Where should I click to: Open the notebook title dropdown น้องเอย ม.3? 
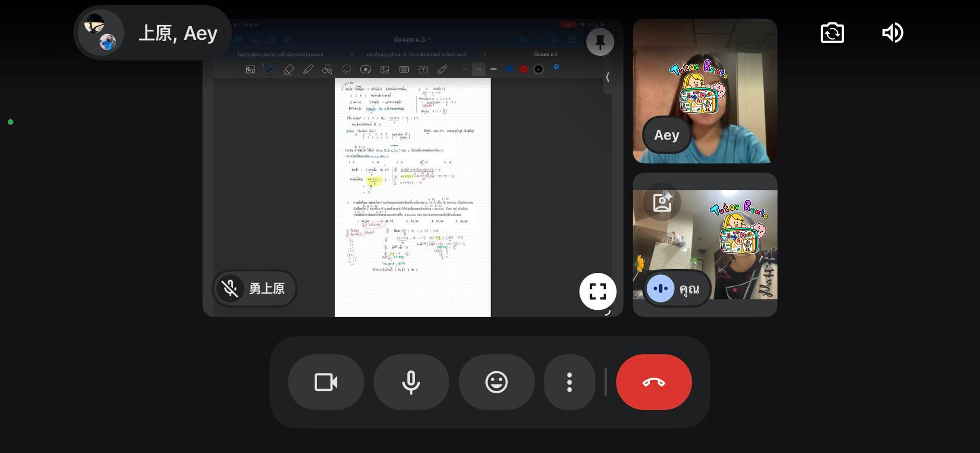tap(412, 40)
